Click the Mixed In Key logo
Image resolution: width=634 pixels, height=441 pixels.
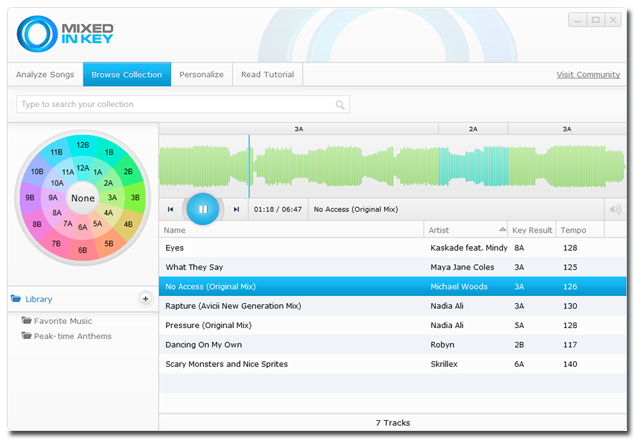click(66, 34)
